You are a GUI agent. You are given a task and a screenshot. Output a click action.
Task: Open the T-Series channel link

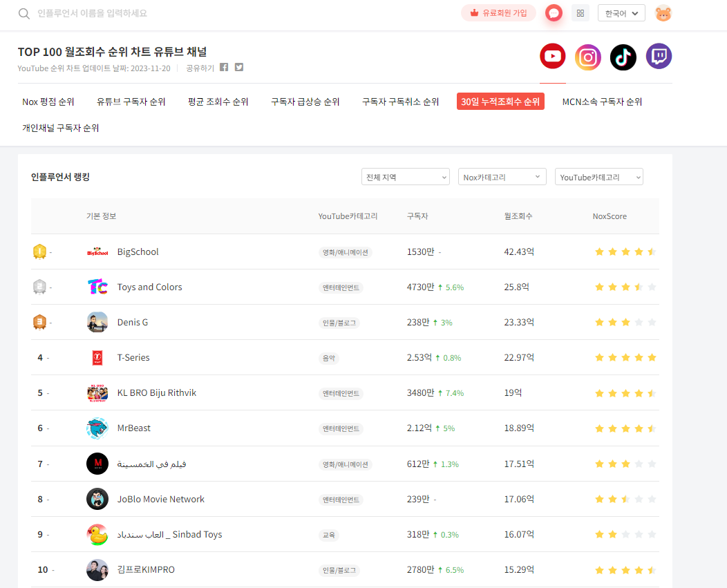pos(133,357)
